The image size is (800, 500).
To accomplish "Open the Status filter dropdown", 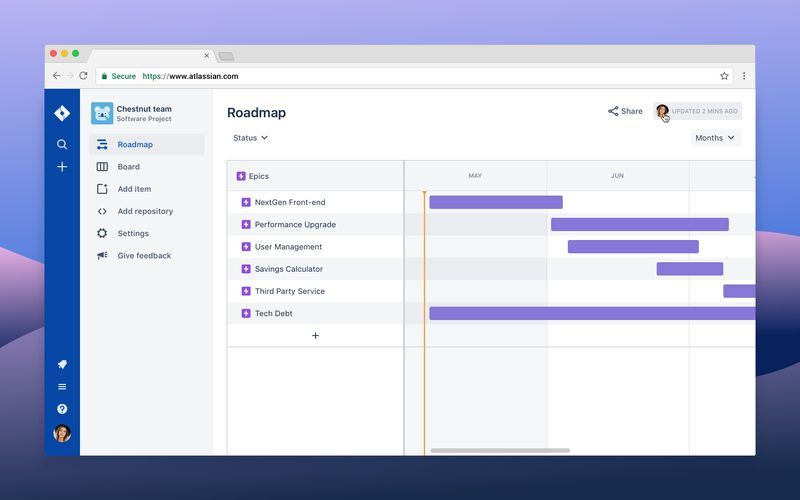I will tap(250, 138).
